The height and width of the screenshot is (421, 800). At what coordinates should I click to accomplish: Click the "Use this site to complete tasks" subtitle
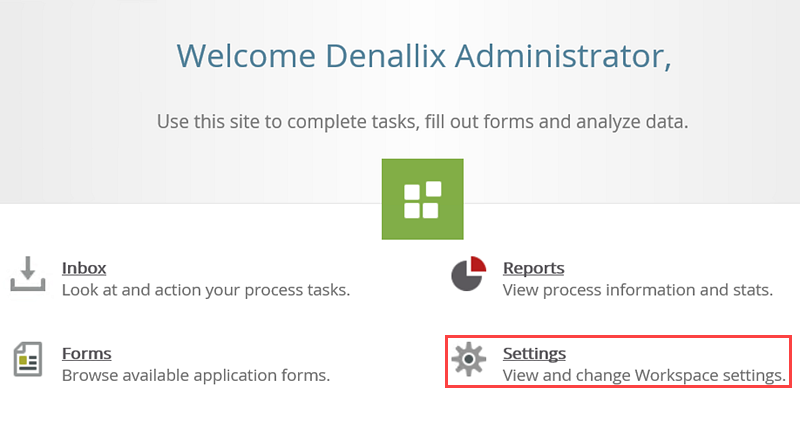422,122
